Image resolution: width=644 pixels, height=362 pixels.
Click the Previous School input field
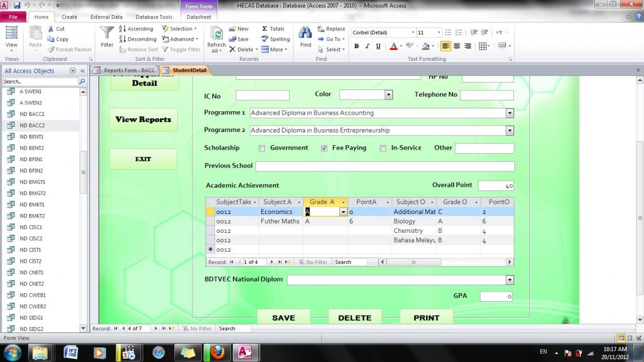coord(385,166)
